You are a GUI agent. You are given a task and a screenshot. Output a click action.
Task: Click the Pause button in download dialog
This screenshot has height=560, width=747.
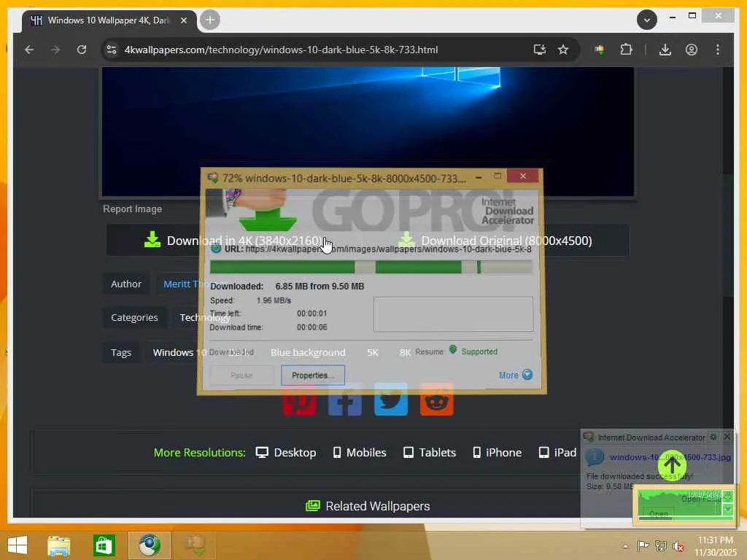click(x=241, y=376)
